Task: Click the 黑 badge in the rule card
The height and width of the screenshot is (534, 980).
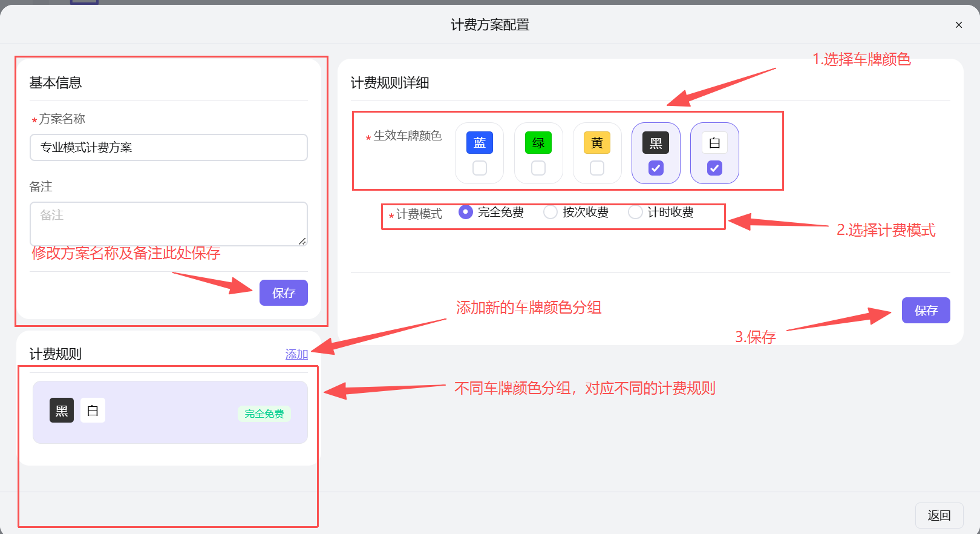Action: pyautogui.click(x=62, y=410)
